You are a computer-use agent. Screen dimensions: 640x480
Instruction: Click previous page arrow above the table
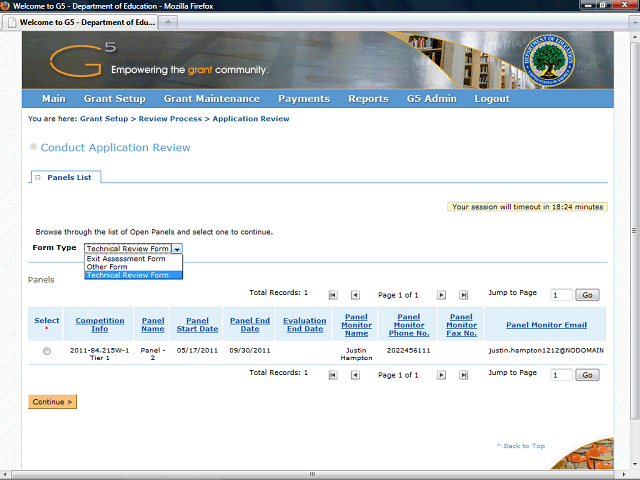click(x=358, y=295)
